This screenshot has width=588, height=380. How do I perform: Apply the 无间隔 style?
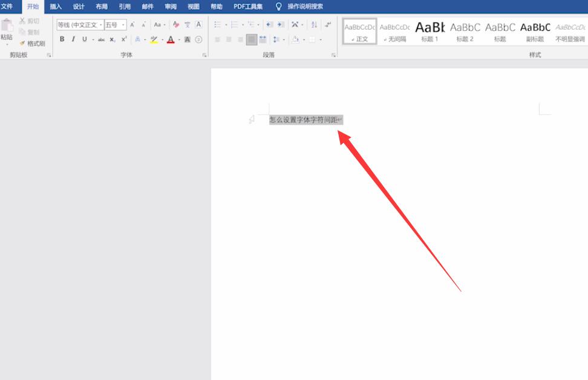[394, 31]
